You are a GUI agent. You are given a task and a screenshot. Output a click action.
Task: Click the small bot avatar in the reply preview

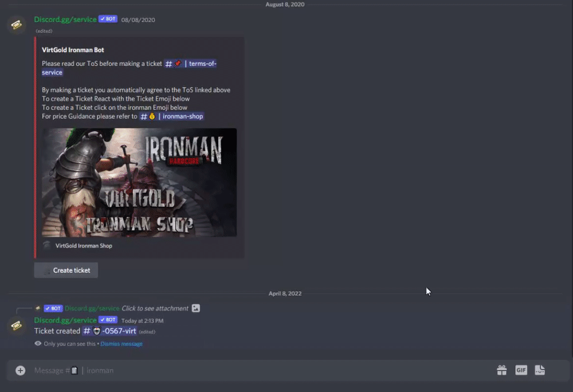coord(38,308)
